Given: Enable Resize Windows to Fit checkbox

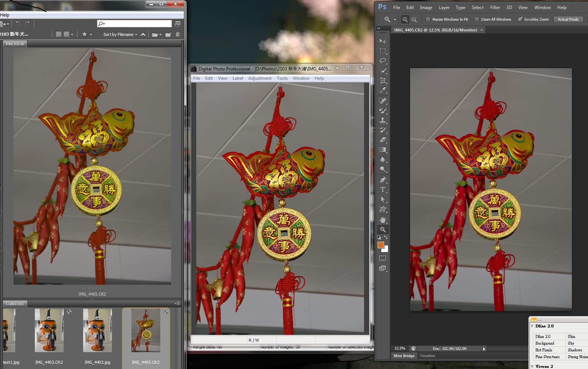Looking at the screenshot, I should point(428,19).
